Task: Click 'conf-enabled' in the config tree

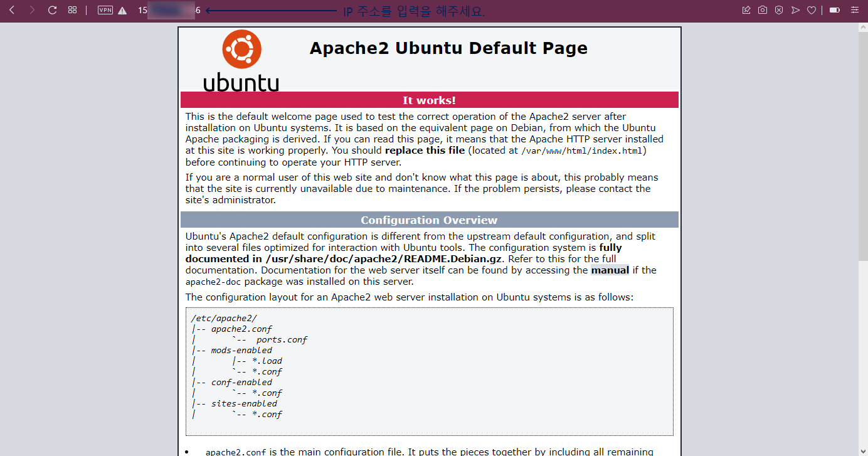Action: [241, 383]
